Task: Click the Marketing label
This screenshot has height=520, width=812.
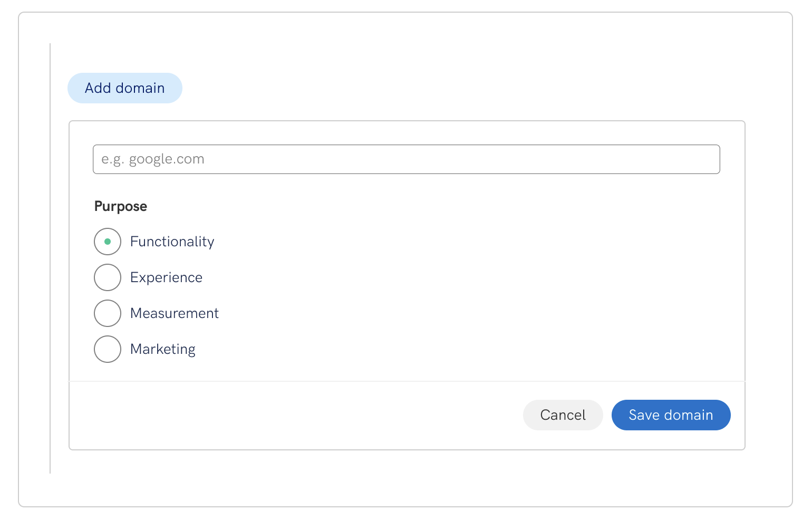Action: (162, 349)
